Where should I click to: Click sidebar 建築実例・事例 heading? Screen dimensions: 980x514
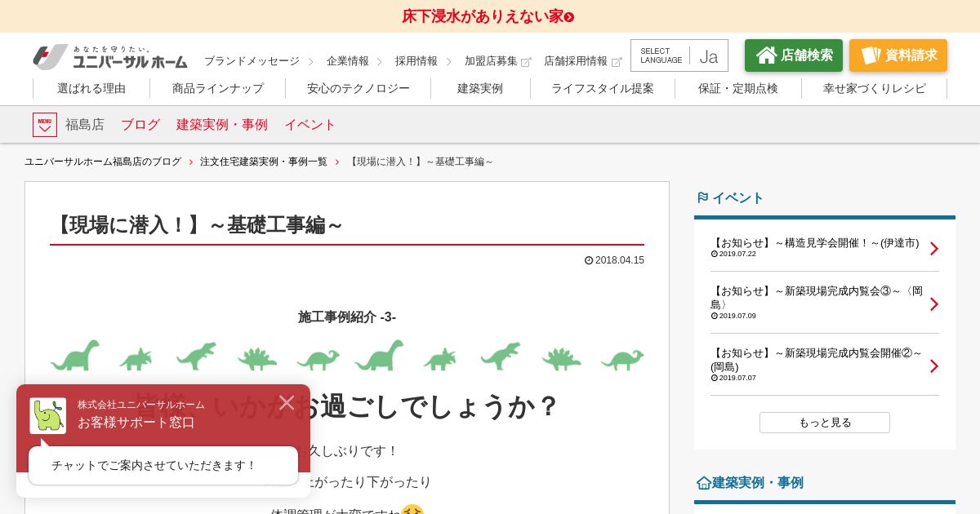pyautogui.click(x=758, y=483)
